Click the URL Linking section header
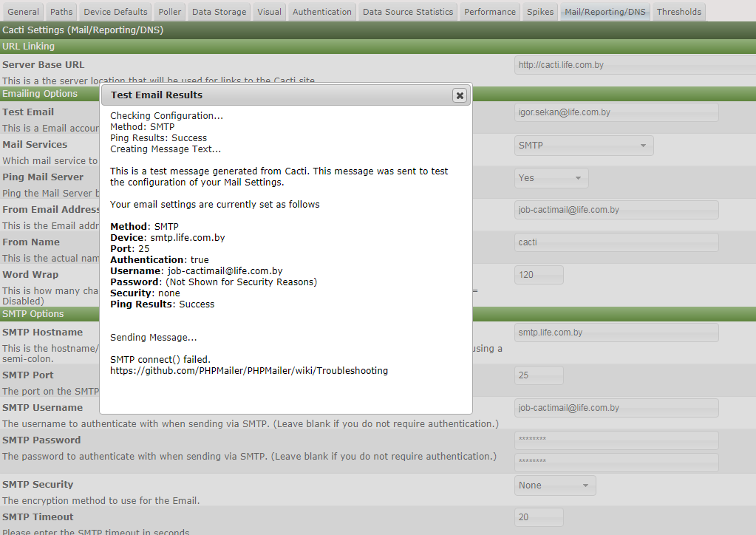 point(378,47)
